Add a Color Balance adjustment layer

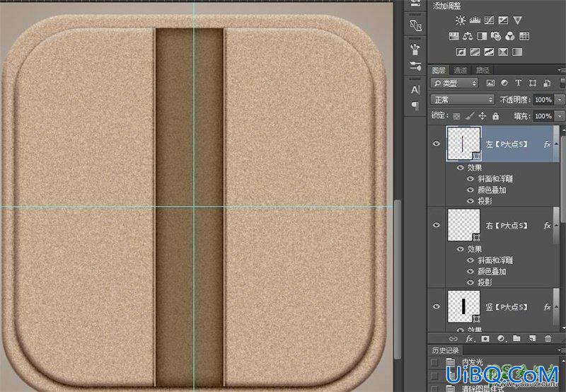pos(468,36)
